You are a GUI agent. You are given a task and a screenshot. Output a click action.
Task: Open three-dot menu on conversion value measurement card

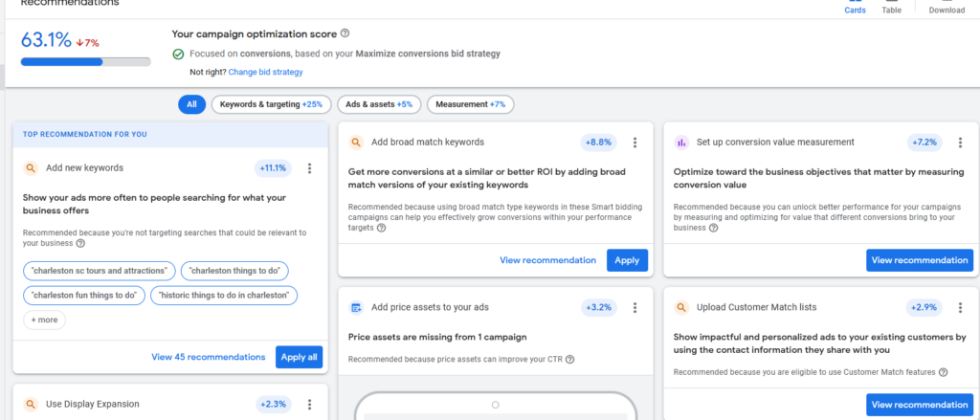[961, 143]
